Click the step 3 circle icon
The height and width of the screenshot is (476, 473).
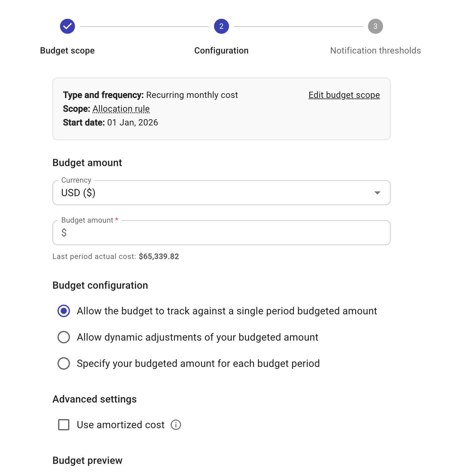click(375, 26)
